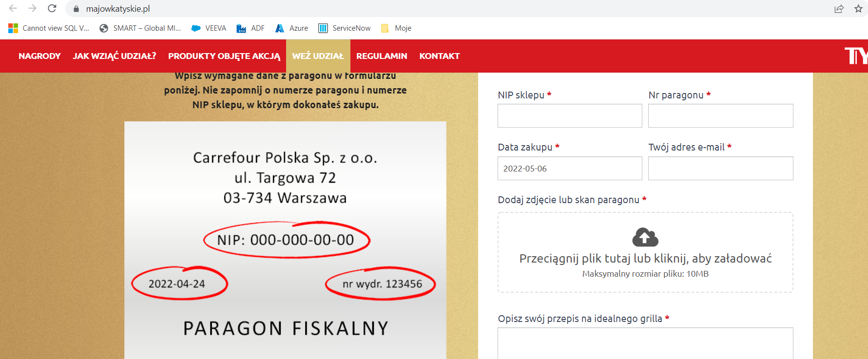Open the Data zakupu date field
The image size is (868, 359).
[569, 169]
